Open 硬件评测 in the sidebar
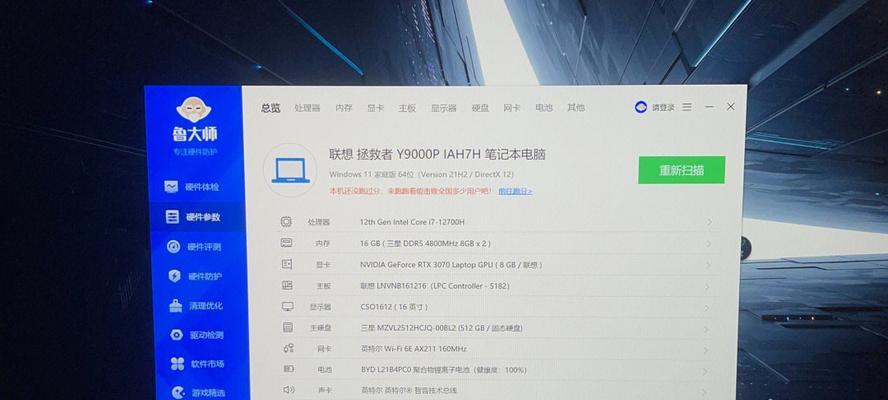Screen dimensions: 888x400 [194, 247]
